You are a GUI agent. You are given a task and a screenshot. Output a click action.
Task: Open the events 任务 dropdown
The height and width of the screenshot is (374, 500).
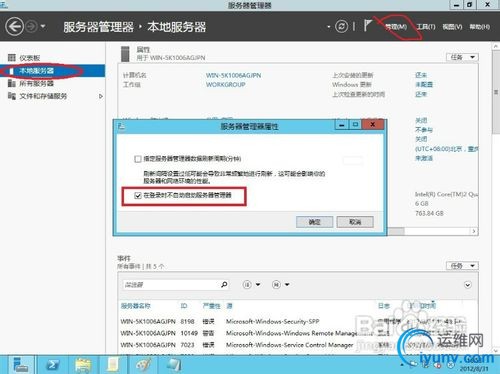[x=462, y=266]
